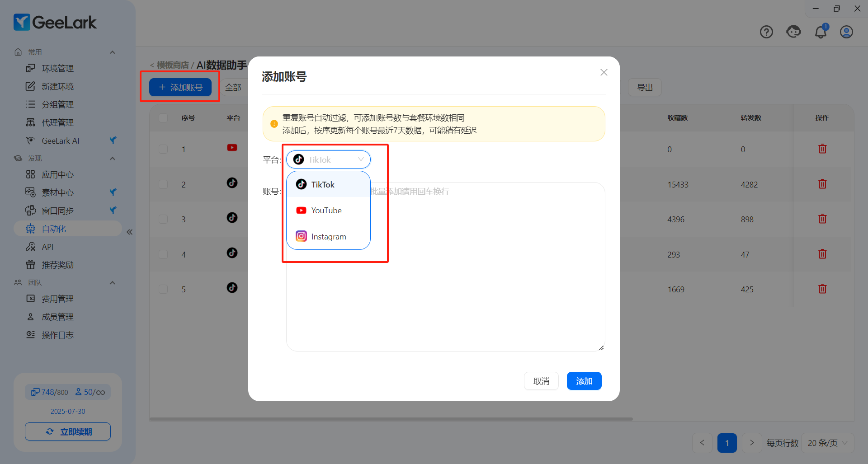Viewport: 868px width, 464px height.
Task: Delete row 5 with its trash icon
Action: [x=822, y=289]
